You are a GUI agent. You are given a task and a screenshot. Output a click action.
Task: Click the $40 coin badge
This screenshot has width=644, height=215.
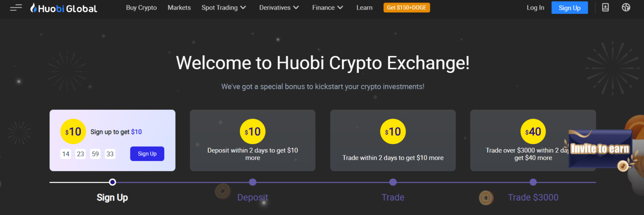point(533,132)
